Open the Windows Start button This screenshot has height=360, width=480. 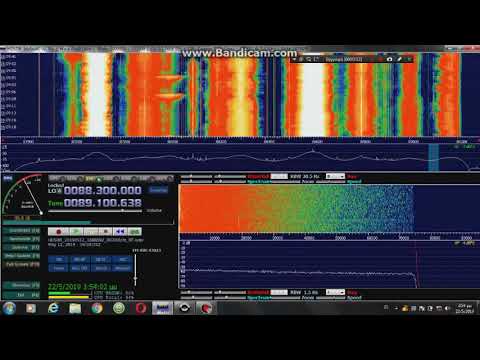pyautogui.click(x=9, y=308)
